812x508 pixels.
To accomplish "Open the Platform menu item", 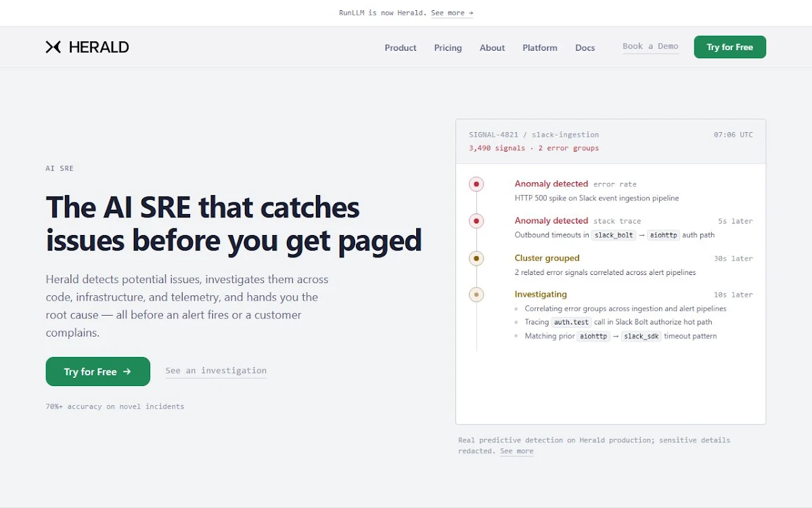I will coord(540,47).
